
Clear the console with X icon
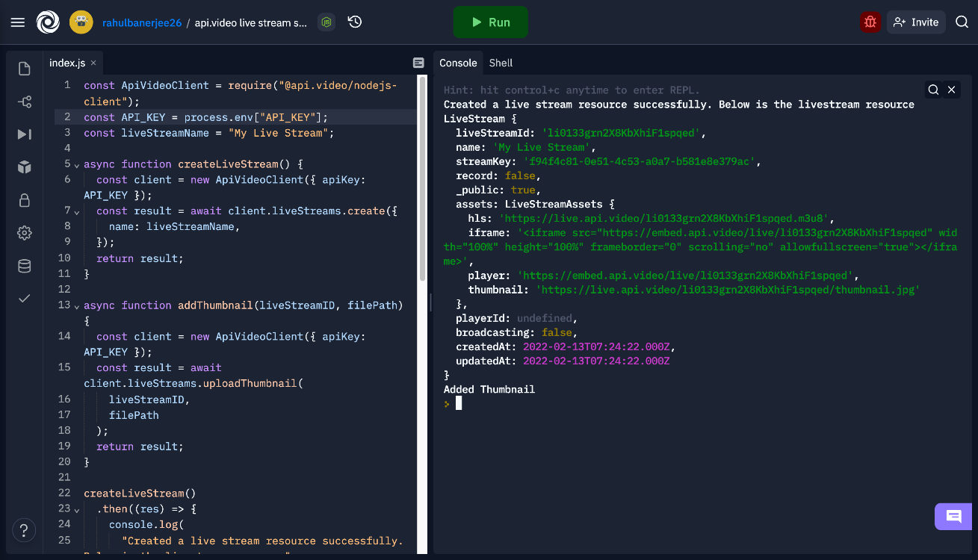[952, 90]
